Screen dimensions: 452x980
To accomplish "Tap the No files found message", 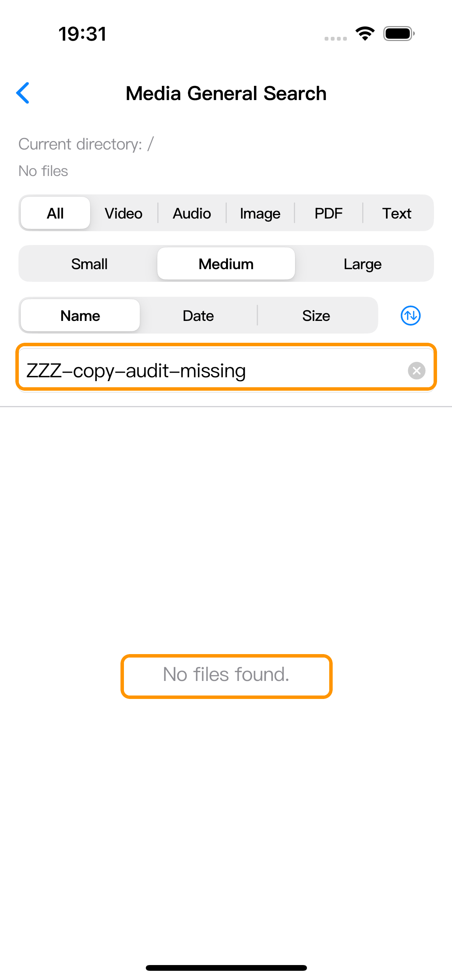I will click(226, 674).
